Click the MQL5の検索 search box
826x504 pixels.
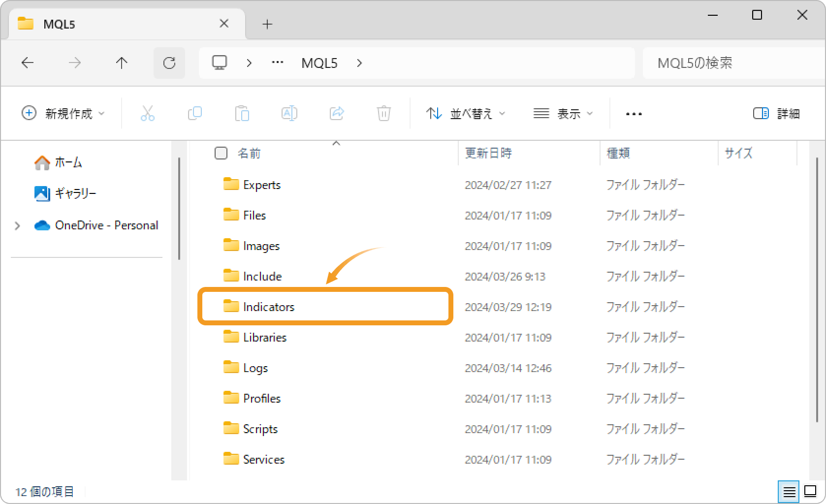tap(733, 63)
